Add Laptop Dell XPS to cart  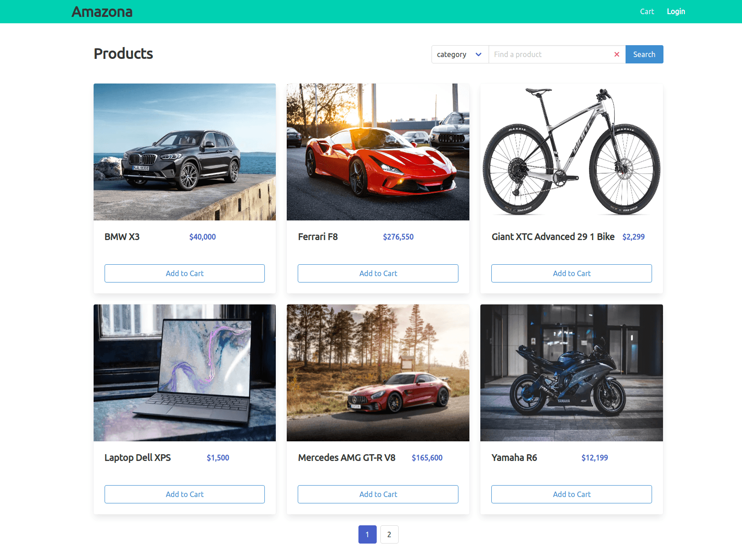coord(184,494)
